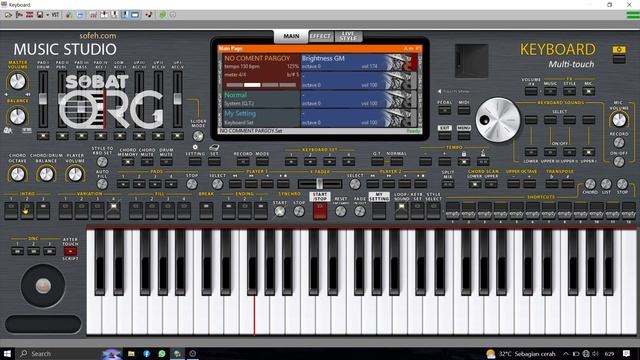Click the Fade In/Out knob
The height and width of the screenshot is (360, 640).
click(360, 211)
